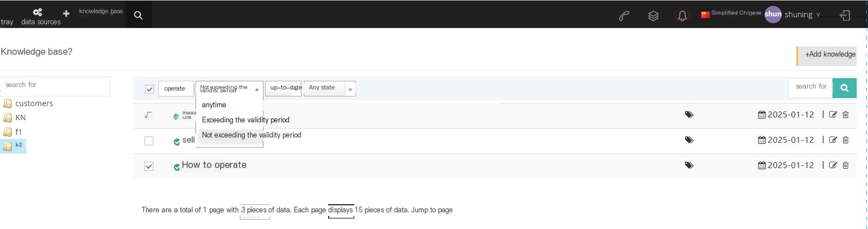This screenshot has height=229, width=868.
Task: Edit the sell knowledge entry
Action: [833, 140]
